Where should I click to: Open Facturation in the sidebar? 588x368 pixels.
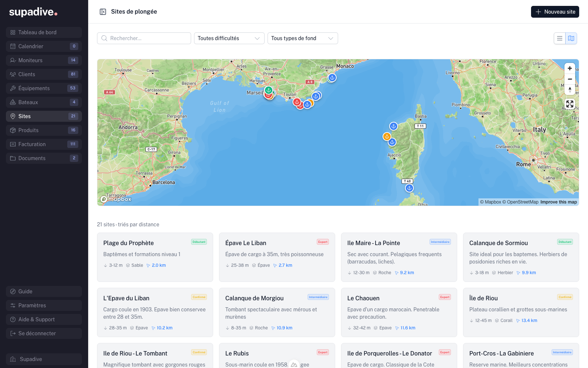[x=44, y=144]
